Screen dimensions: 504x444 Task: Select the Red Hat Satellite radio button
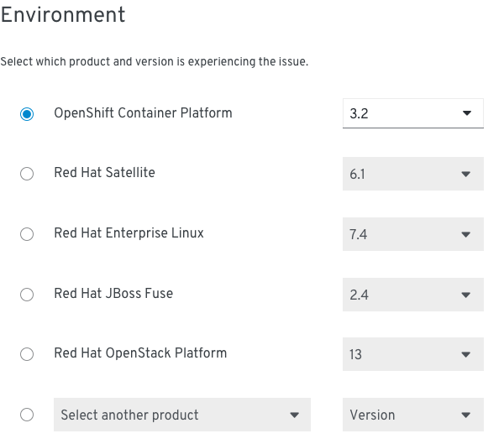pyautogui.click(x=27, y=174)
